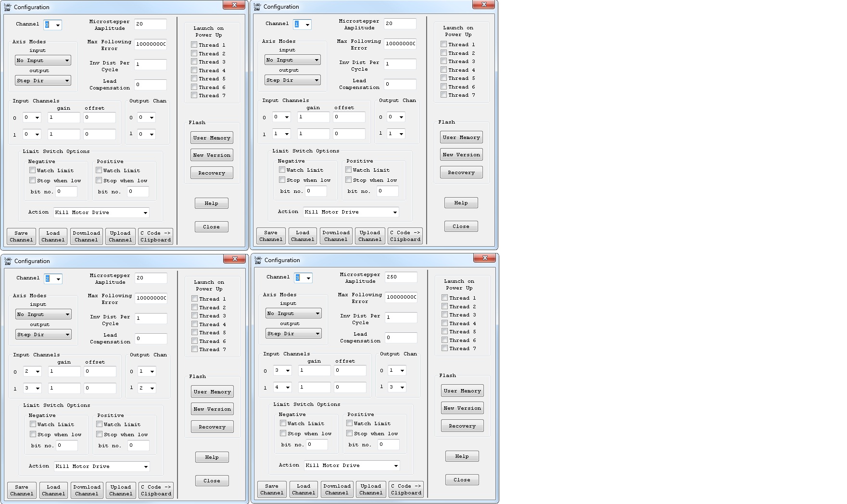Click User Memory flash button in Channel 2 window
Image resolution: width=847 pixels, height=504 pixels.
(x=212, y=391)
